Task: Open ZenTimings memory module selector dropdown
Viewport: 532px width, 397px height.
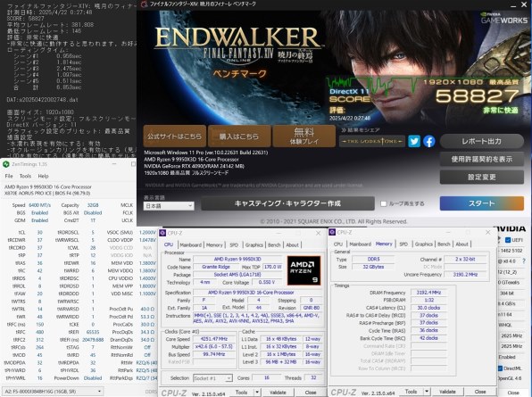Action: [53, 392]
